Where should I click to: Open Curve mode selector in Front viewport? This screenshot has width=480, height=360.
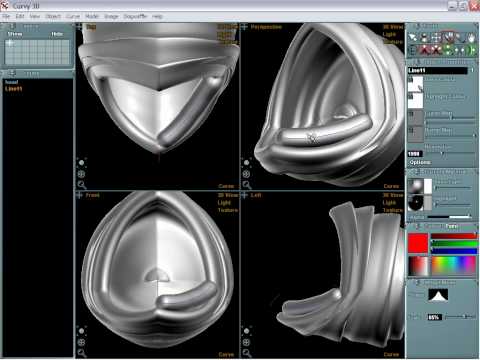point(226,354)
